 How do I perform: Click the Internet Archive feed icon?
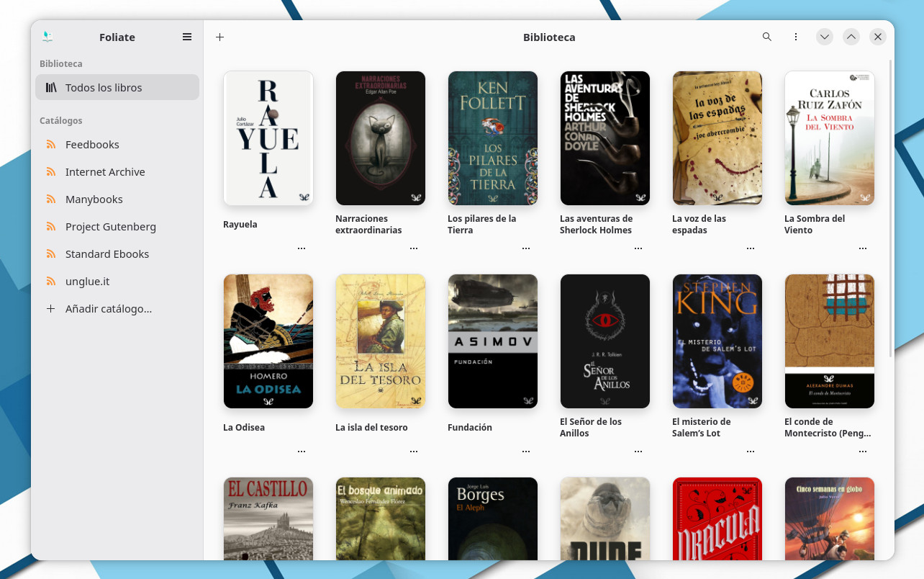click(x=51, y=171)
